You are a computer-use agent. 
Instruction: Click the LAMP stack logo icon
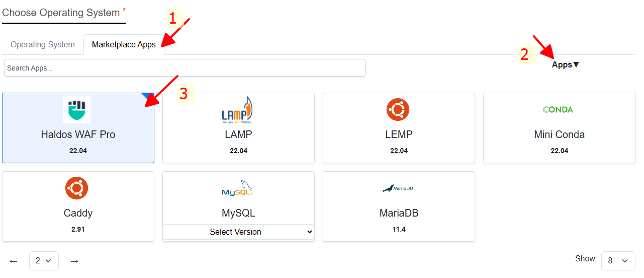click(237, 110)
